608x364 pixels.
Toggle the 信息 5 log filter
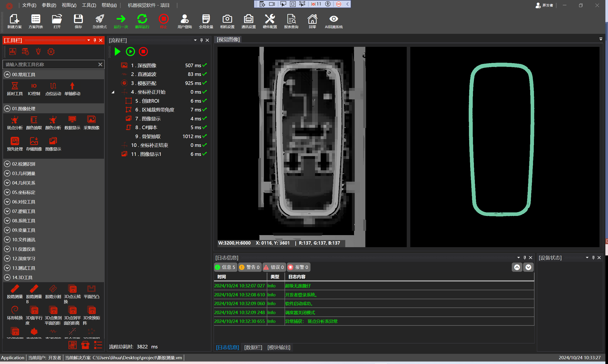point(225,267)
